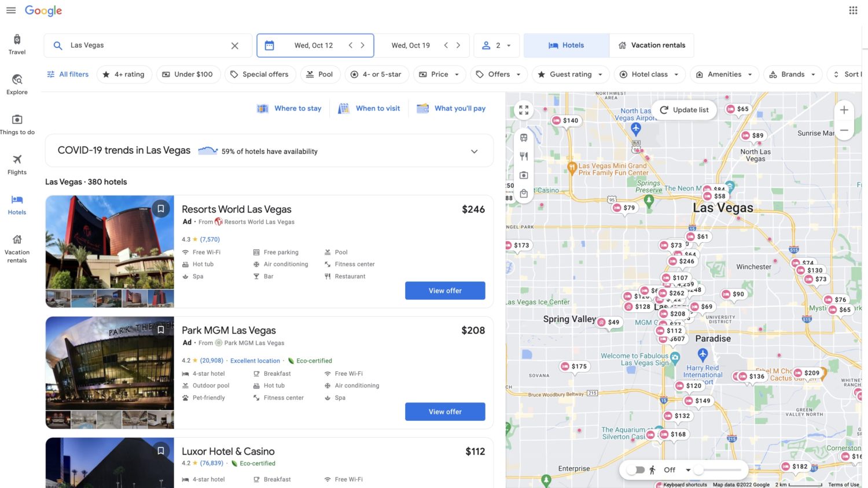This screenshot has height=488, width=868.
Task: Click View offer for Park MGM Las Vegas
Action: coord(444,411)
